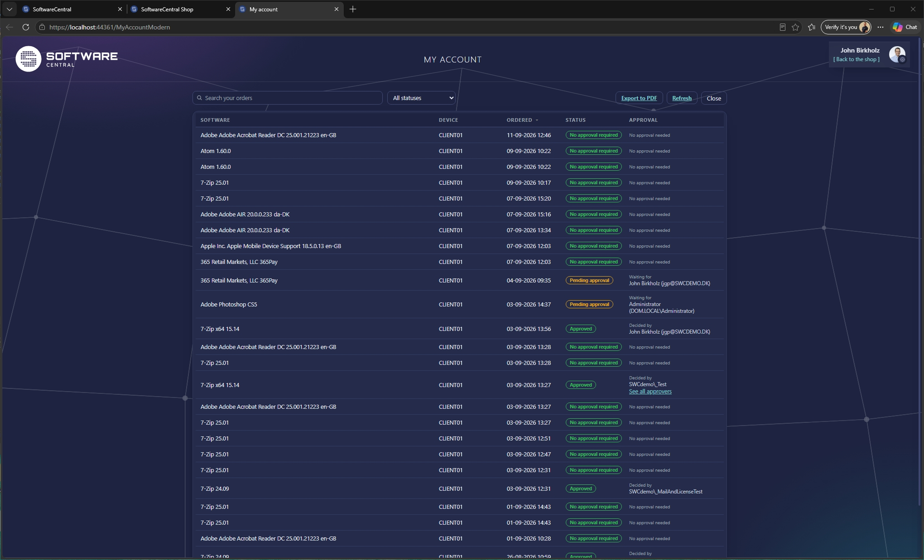Go back with the browser back arrow
This screenshot has width=924, height=560.
pos(10,27)
